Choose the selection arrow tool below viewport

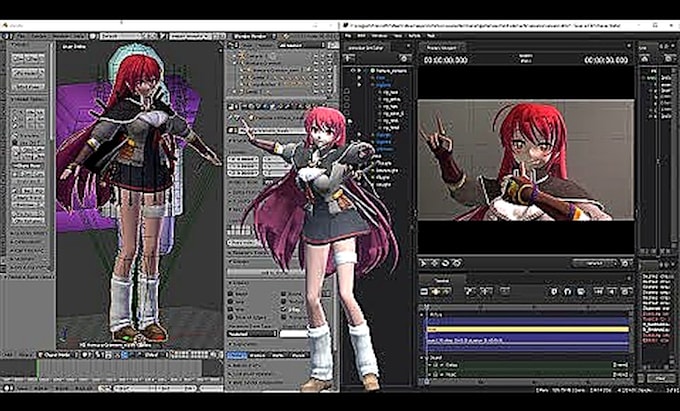click(x=424, y=263)
